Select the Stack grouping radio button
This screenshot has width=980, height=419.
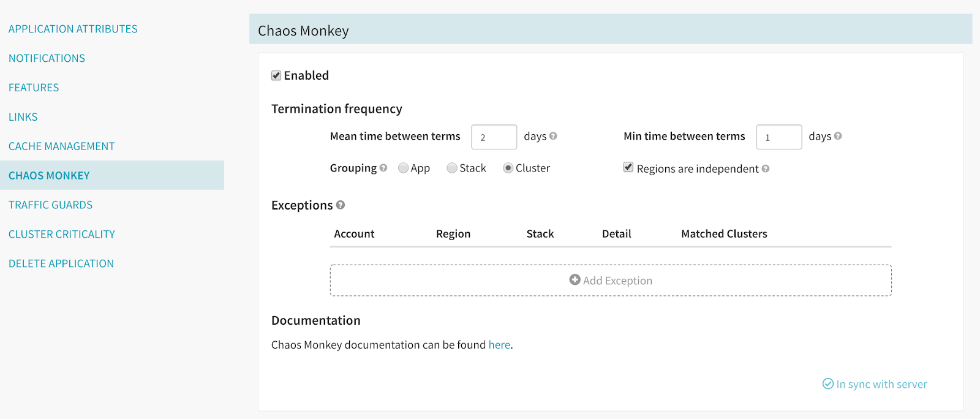click(452, 168)
